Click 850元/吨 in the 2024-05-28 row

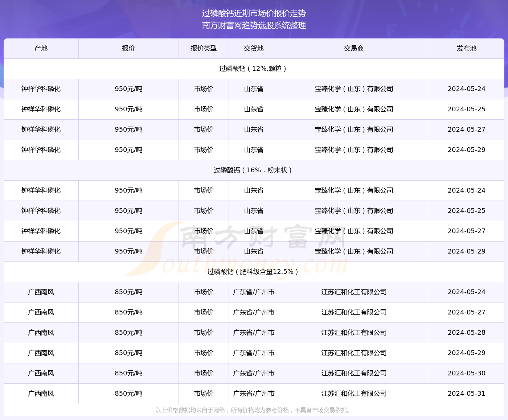coord(128,333)
